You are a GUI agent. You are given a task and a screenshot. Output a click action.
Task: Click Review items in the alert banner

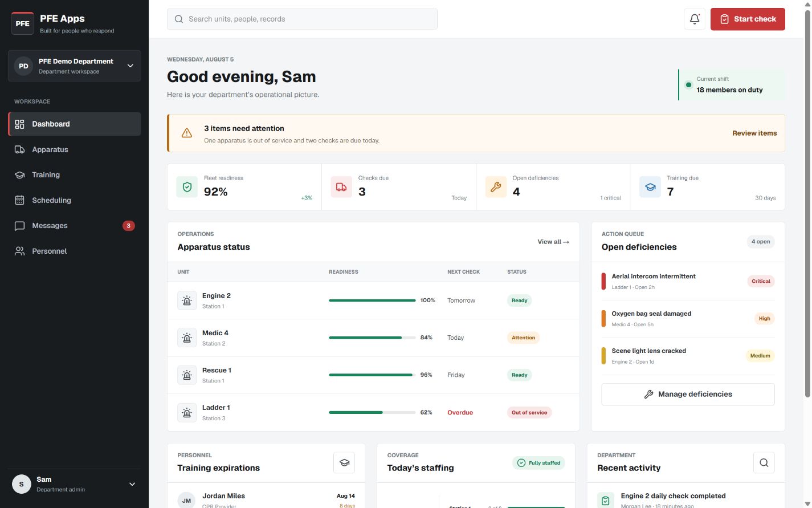pyautogui.click(x=754, y=133)
